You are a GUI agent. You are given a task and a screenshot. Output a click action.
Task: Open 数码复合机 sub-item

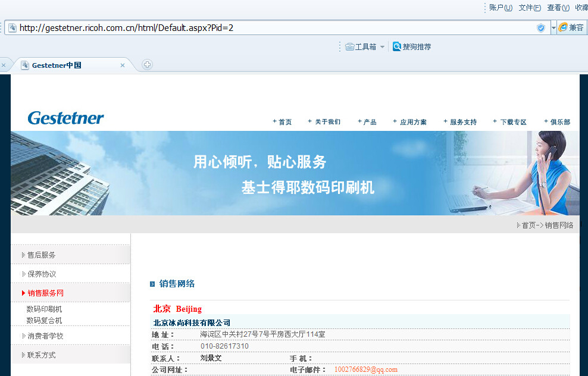click(44, 321)
